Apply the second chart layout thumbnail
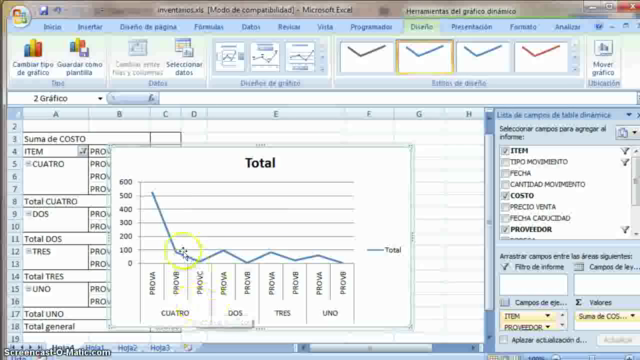The height and width of the screenshot is (360, 640). click(265, 57)
